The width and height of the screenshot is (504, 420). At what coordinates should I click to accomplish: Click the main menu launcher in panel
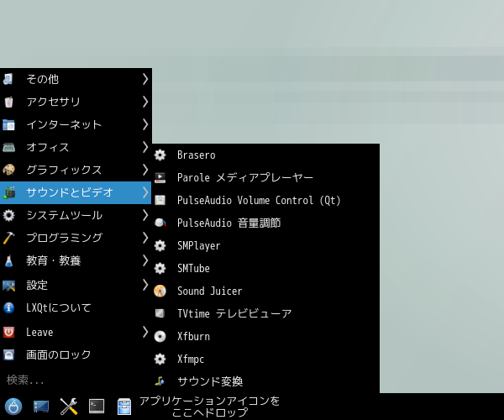(13, 407)
